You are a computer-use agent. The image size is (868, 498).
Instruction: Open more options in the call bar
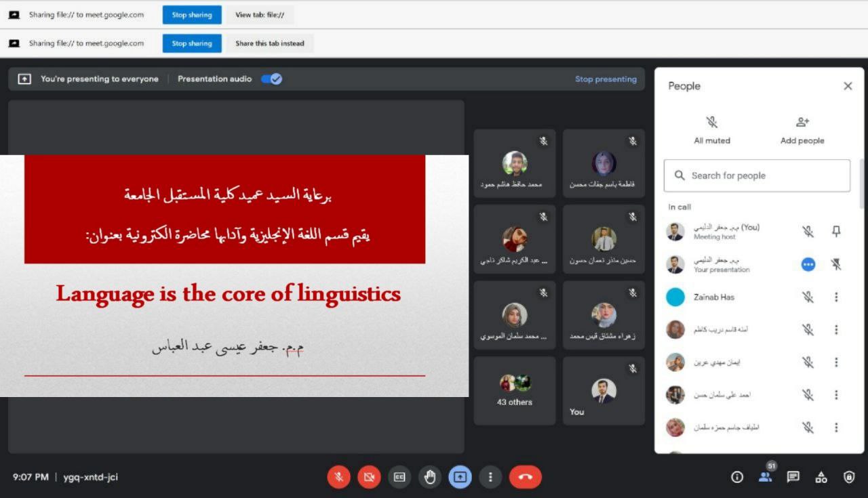[x=490, y=477]
